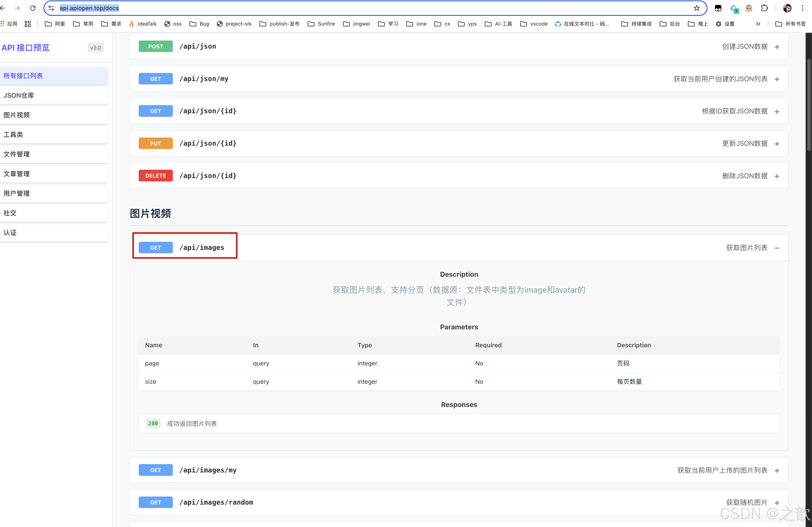Show more bookmarks with chevron overflow
This screenshot has height=527, width=812.
coord(758,23)
